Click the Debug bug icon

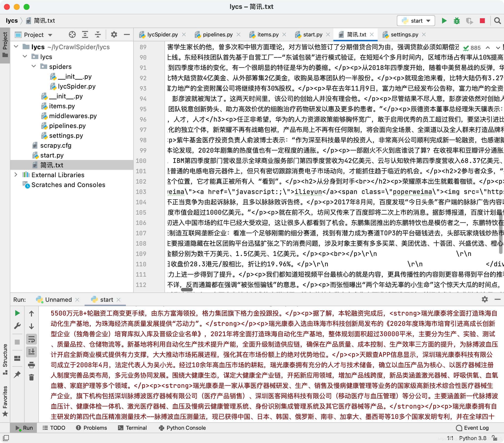pos(457,21)
